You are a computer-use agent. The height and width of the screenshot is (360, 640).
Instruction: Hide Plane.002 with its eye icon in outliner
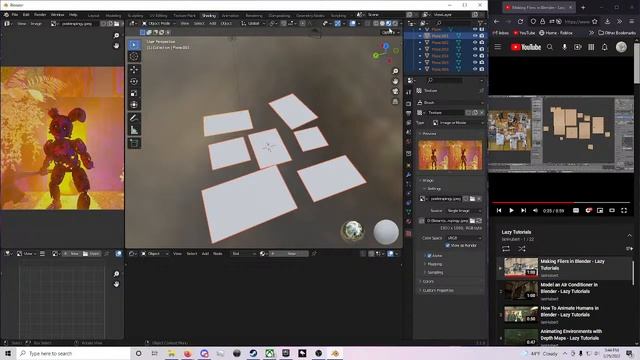[475, 42]
